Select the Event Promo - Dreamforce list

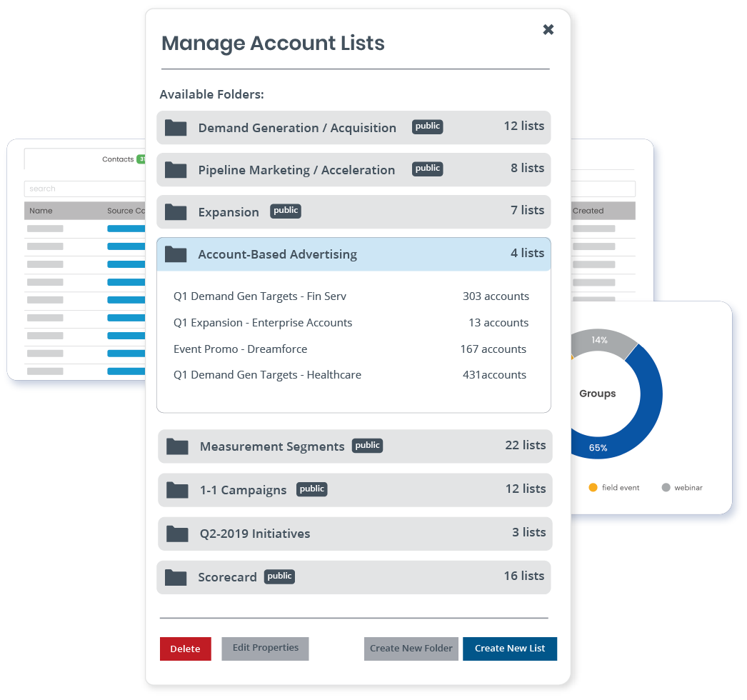(240, 349)
